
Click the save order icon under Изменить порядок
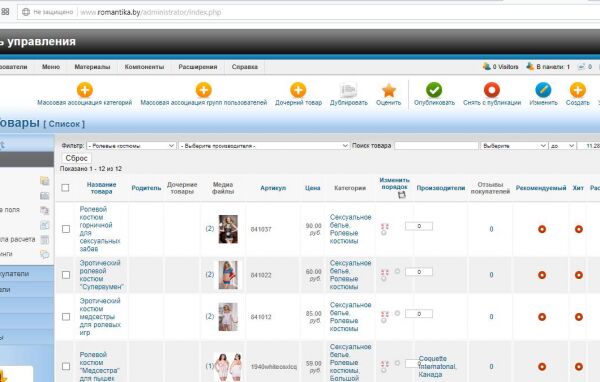(x=401, y=195)
